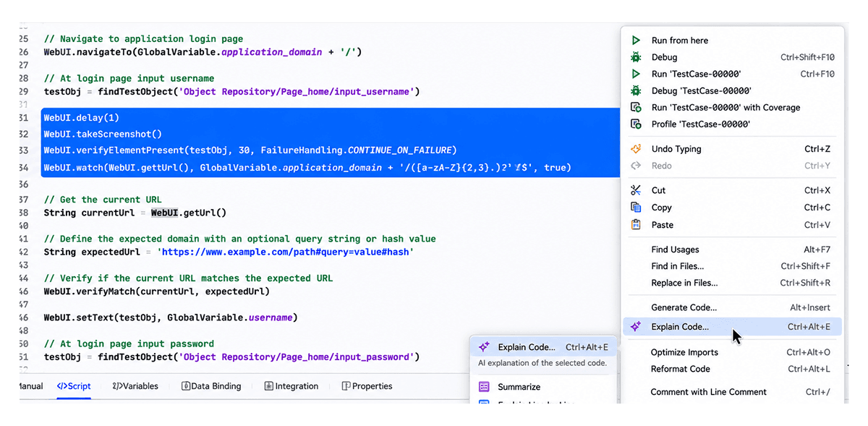Screen dimensions: 868x426
Task: Click 'AI explanation of the selected code.' text
Action: (542, 363)
